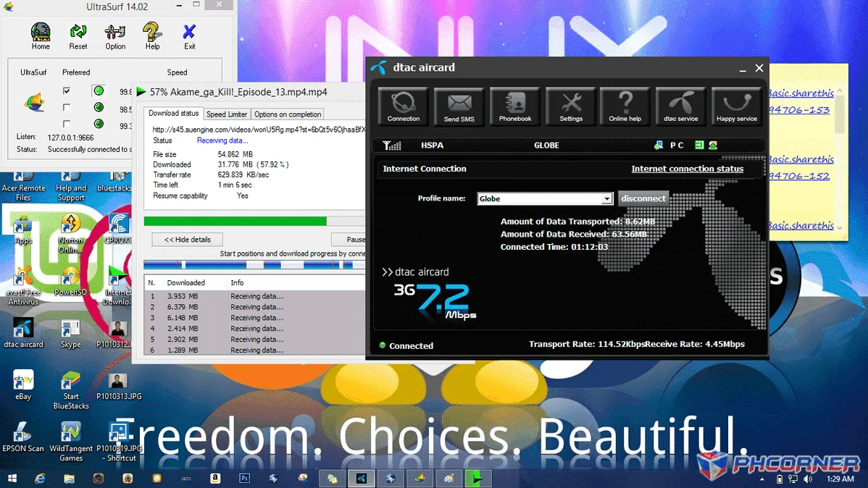The image size is (868, 488).
Task: Select the eBay desktop icon
Action: 22,385
